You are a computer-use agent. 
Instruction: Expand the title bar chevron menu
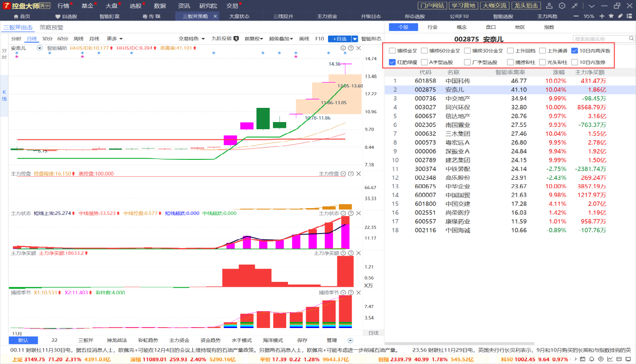point(591,6)
